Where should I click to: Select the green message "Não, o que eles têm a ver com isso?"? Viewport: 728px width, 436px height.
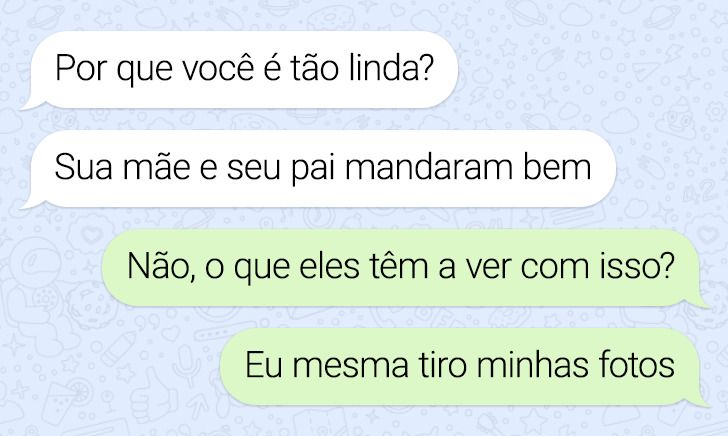click(404, 268)
